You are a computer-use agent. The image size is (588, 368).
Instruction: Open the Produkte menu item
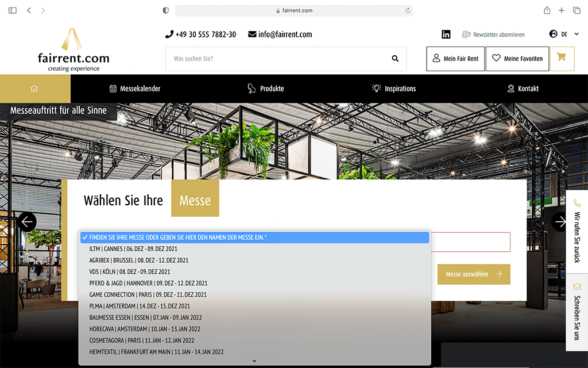pos(266,89)
